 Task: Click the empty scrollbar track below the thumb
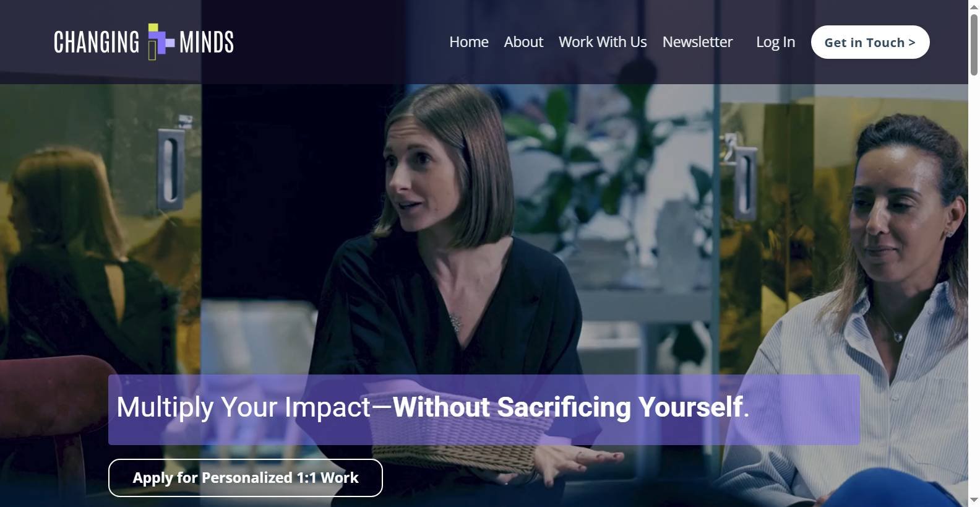[x=974, y=285]
